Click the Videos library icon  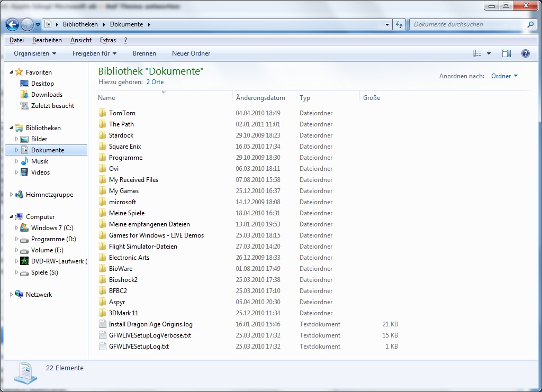tap(24, 172)
